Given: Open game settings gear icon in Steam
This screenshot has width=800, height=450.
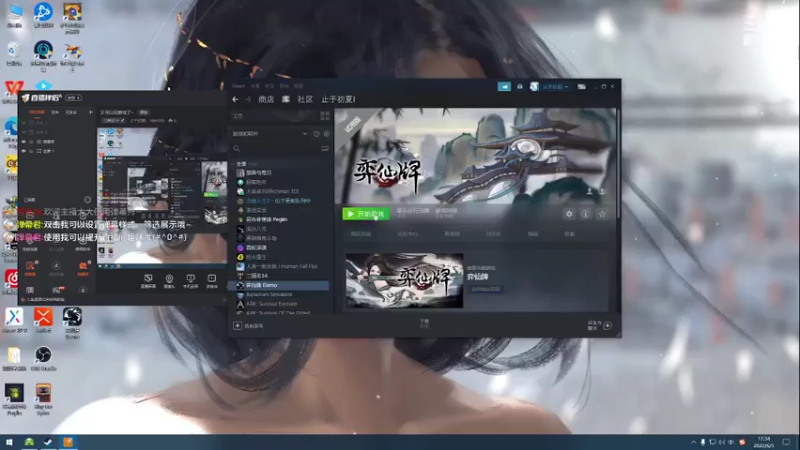Looking at the screenshot, I should tap(569, 214).
